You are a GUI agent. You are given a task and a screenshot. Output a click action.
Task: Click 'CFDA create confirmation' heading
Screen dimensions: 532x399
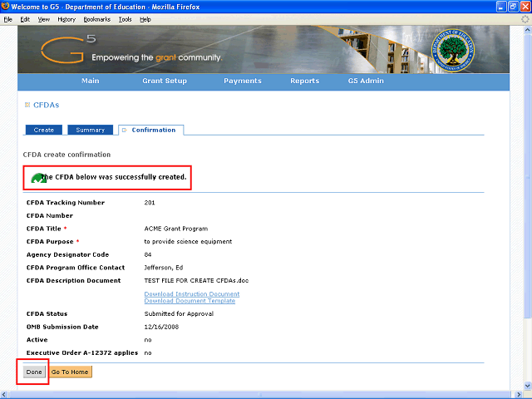pos(66,155)
